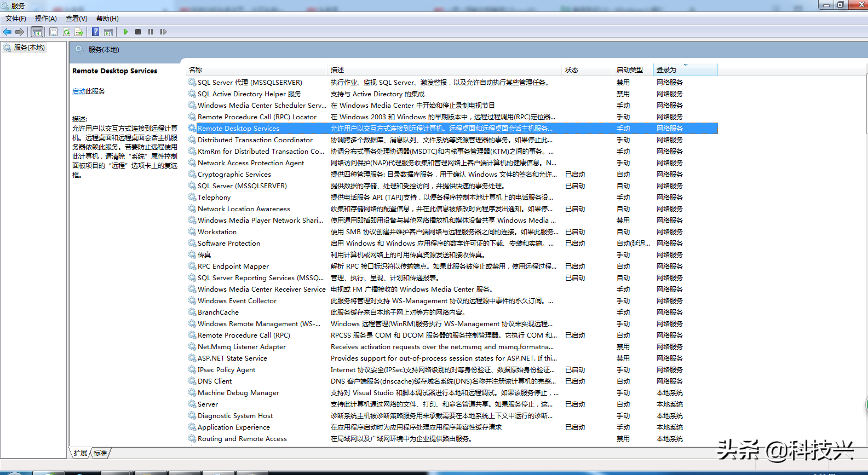Select Network Access Protection Agent service
This screenshot has height=475, width=868.
[452, 163]
